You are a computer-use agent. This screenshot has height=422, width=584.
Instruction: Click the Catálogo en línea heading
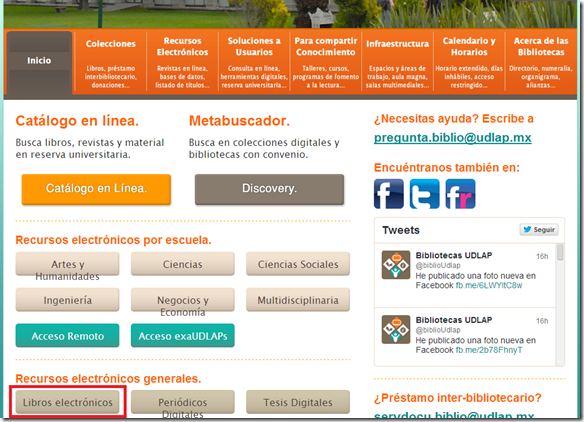[77, 121]
